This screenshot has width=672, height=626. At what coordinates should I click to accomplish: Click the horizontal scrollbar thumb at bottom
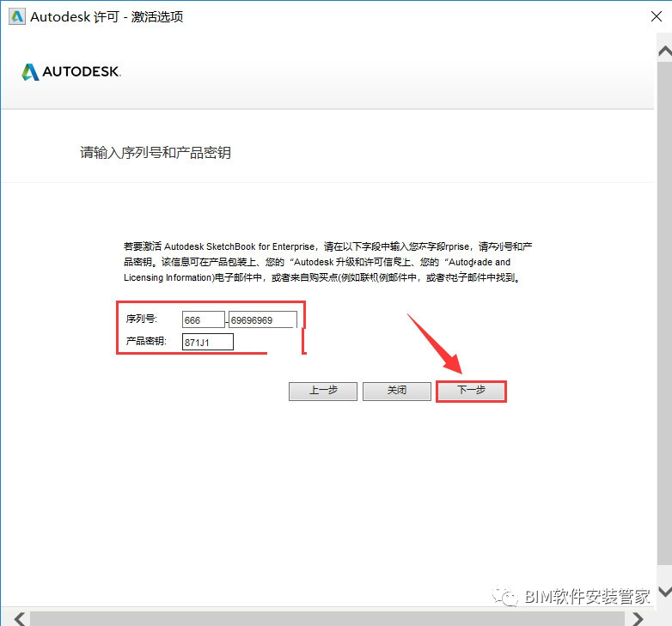coord(327,619)
